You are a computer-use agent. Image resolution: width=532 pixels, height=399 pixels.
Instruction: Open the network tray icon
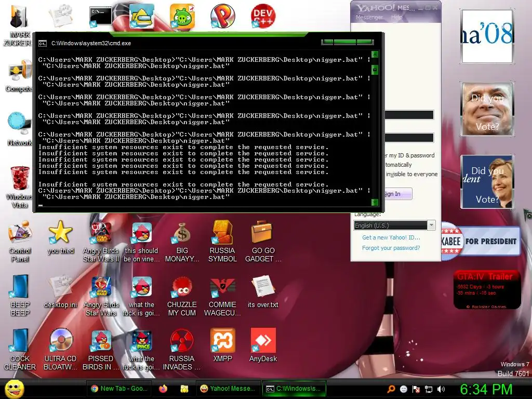click(429, 389)
